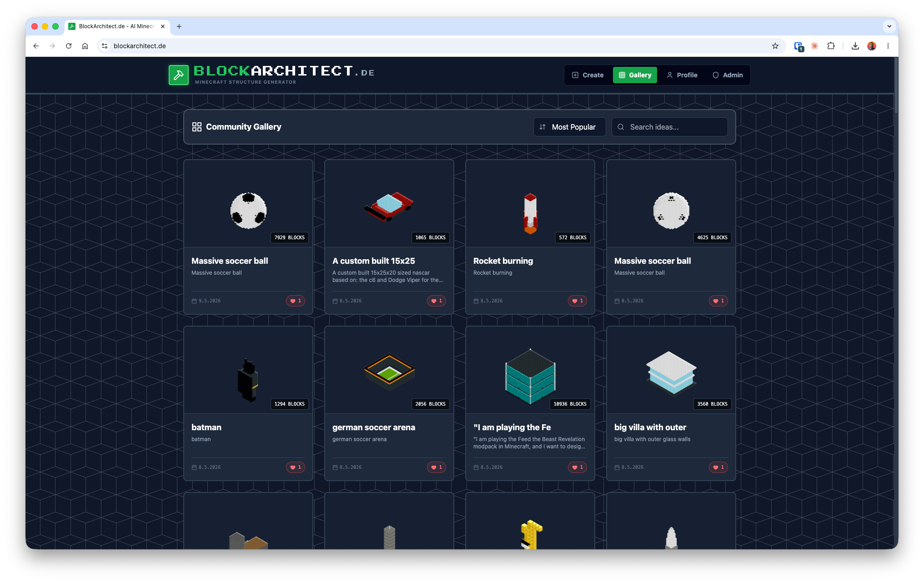Image resolution: width=924 pixels, height=583 pixels.
Task: Click the 572 BLOCKS badge
Action: pyautogui.click(x=573, y=237)
